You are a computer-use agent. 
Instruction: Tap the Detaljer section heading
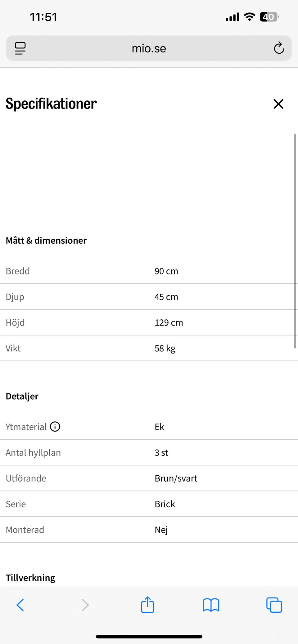[22, 396]
